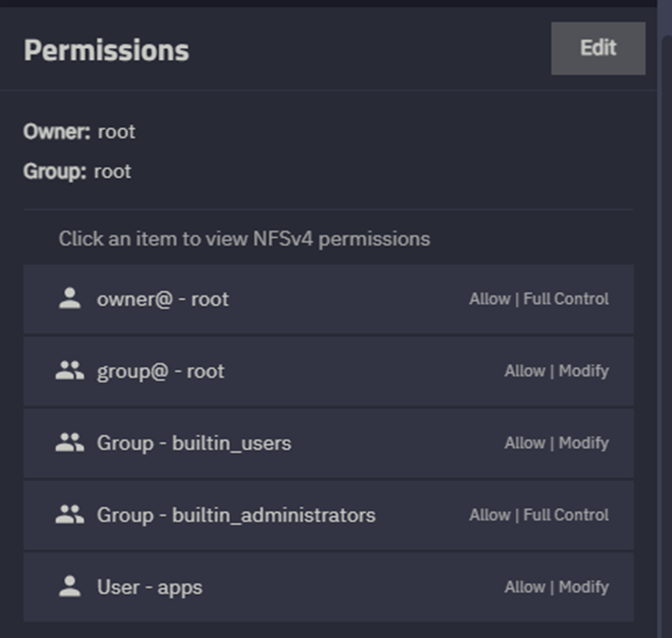Click the Owner: root label
Viewport: 672px width, 638px height.
point(79,132)
